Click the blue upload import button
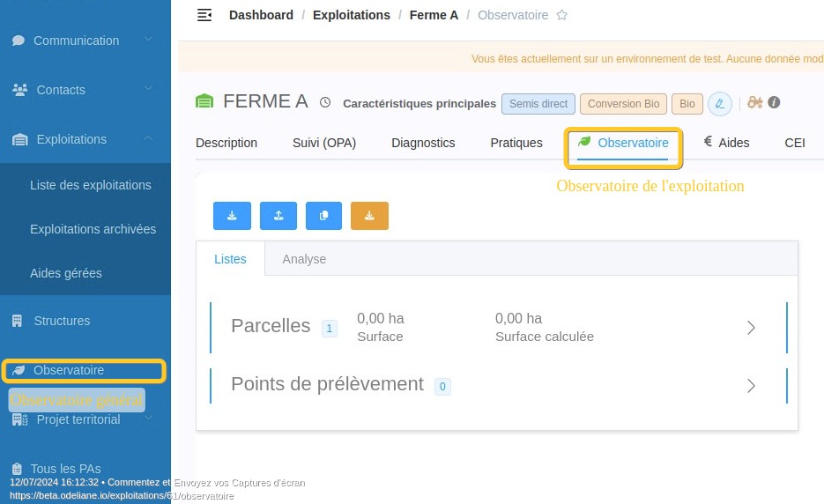The height and width of the screenshot is (504, 824). [278, 216]
